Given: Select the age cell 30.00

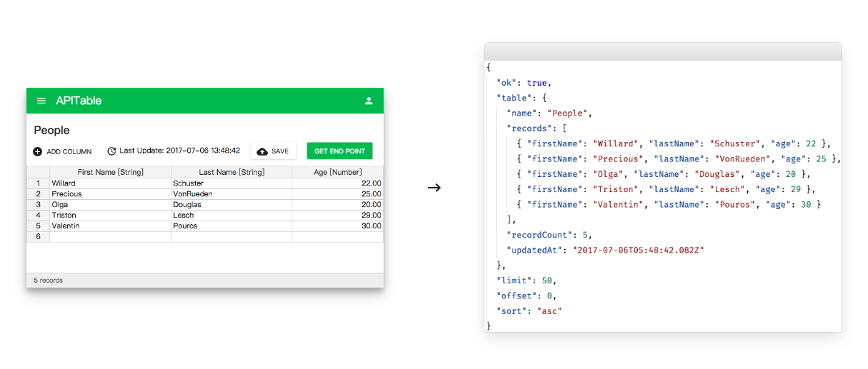Looking at the screenshot, I should 337,226.
